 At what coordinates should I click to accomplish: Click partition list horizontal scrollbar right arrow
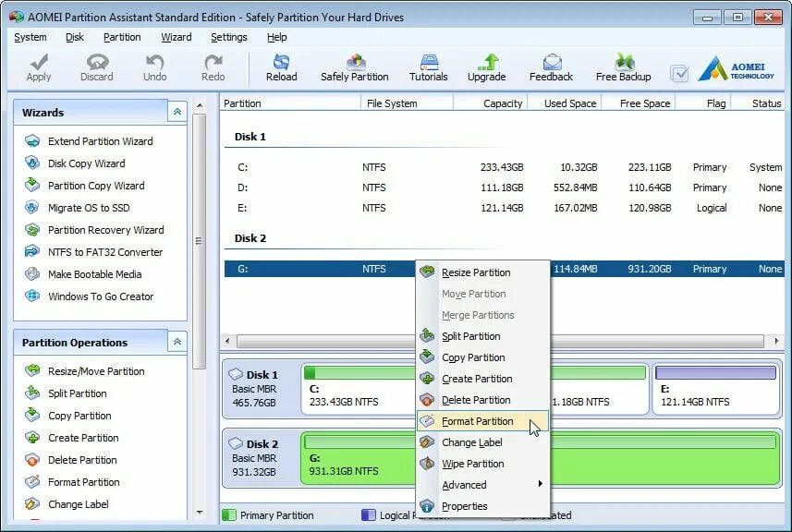tap(776, 341)
